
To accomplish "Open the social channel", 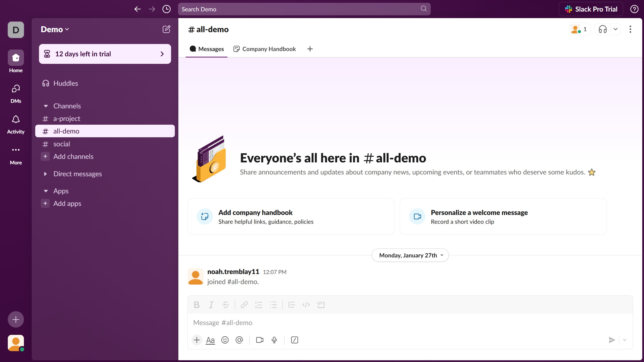I will click(62, 144).
